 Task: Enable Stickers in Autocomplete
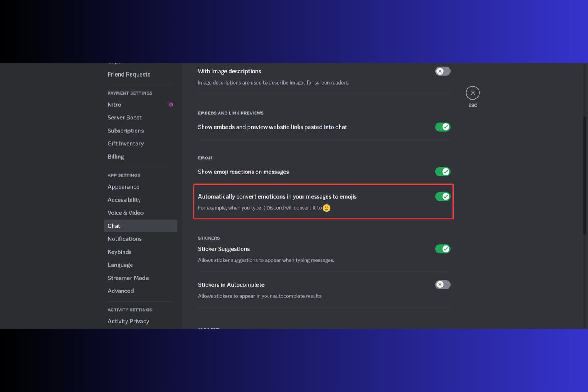point(442,284)
